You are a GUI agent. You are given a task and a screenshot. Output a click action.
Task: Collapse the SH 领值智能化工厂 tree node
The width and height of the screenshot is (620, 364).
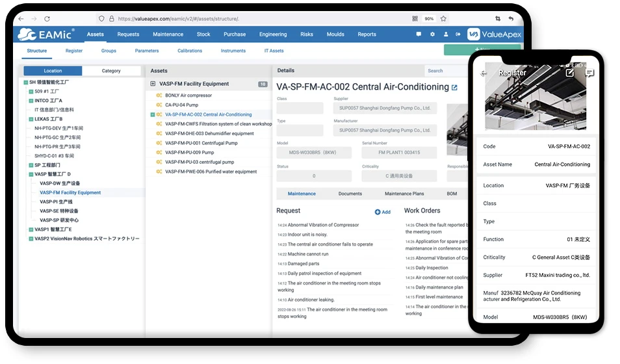click(x=25, y=83)
